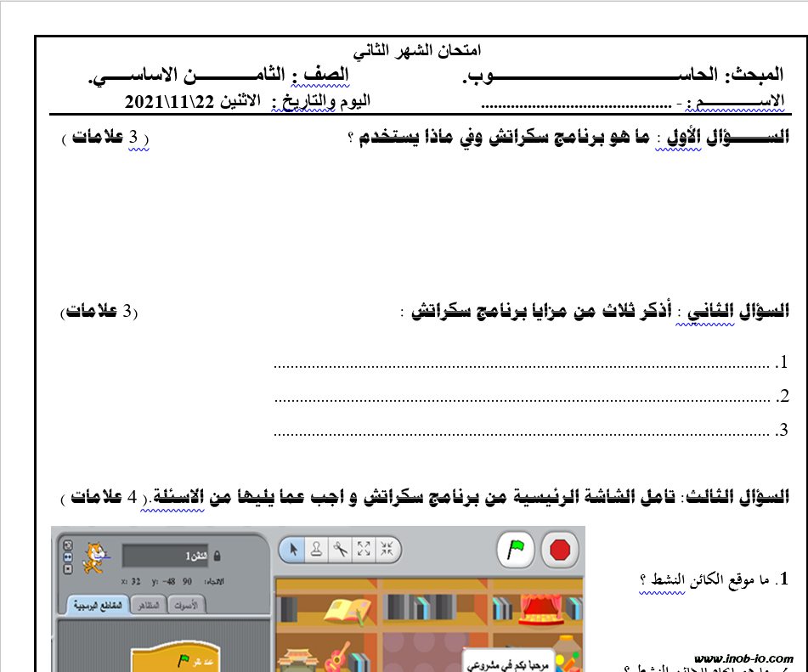The image size is (808, 672).
Task: Pick the shrink sprite tool
Action: pyautogui.click(x=387, y=549)
